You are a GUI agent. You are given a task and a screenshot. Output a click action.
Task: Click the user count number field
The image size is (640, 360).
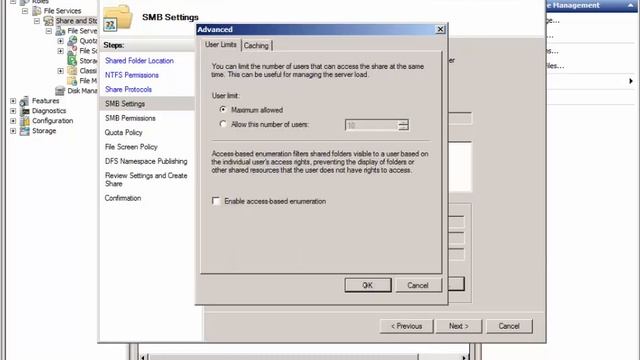click(371, 125)
